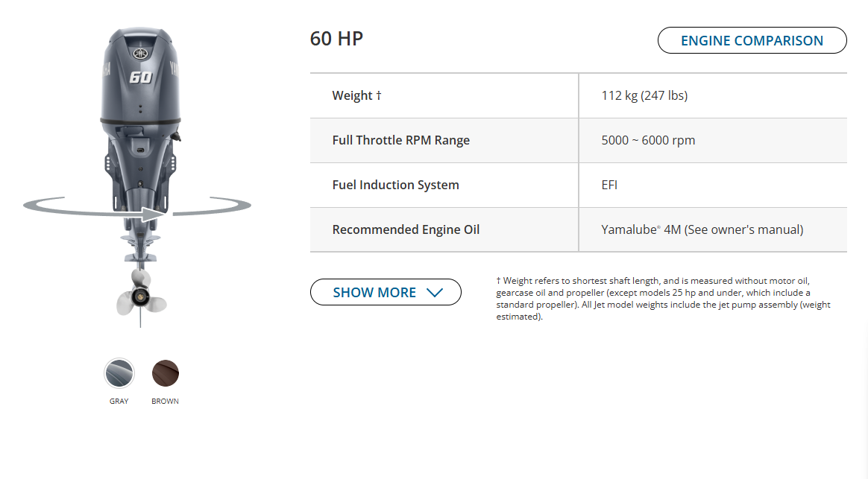The height and width of the screenshot is (479, 868).
Task: Click the Full Throttle RPM Range row label
Action: (400, 140)
